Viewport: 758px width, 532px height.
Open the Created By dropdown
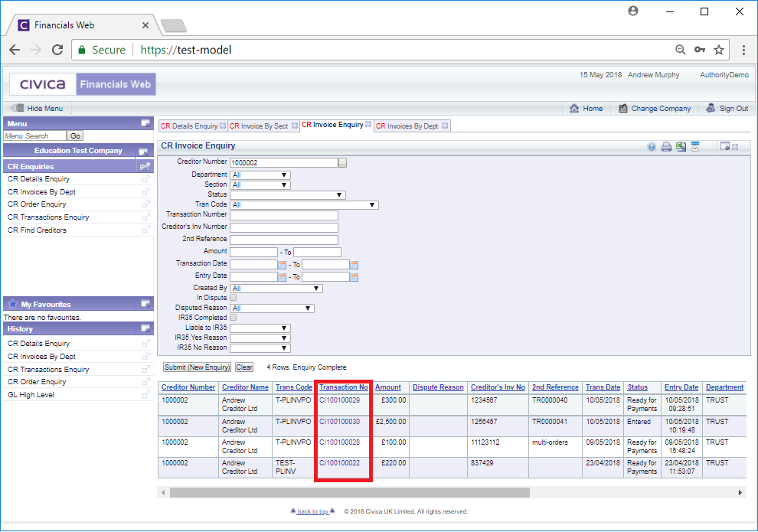pos(276,289)
